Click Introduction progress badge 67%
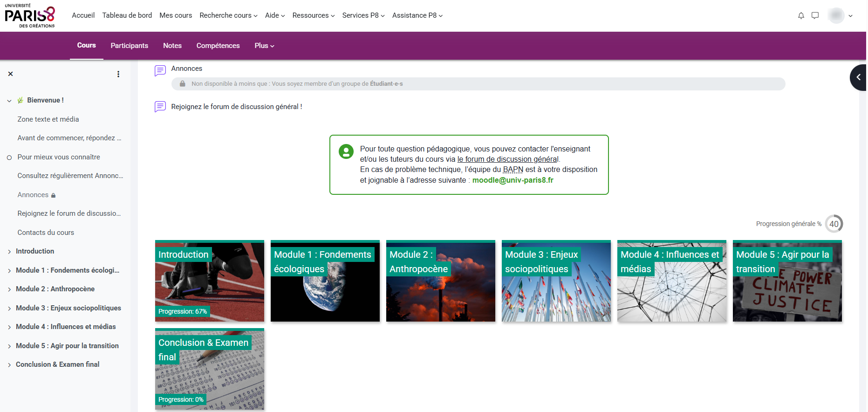868x412 pixels. point(183,311)
